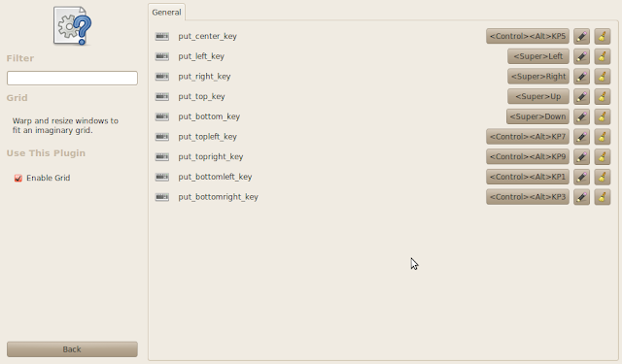Click the keyboard icon beside put_center_key
622x364 pixels.
(162, 36)
